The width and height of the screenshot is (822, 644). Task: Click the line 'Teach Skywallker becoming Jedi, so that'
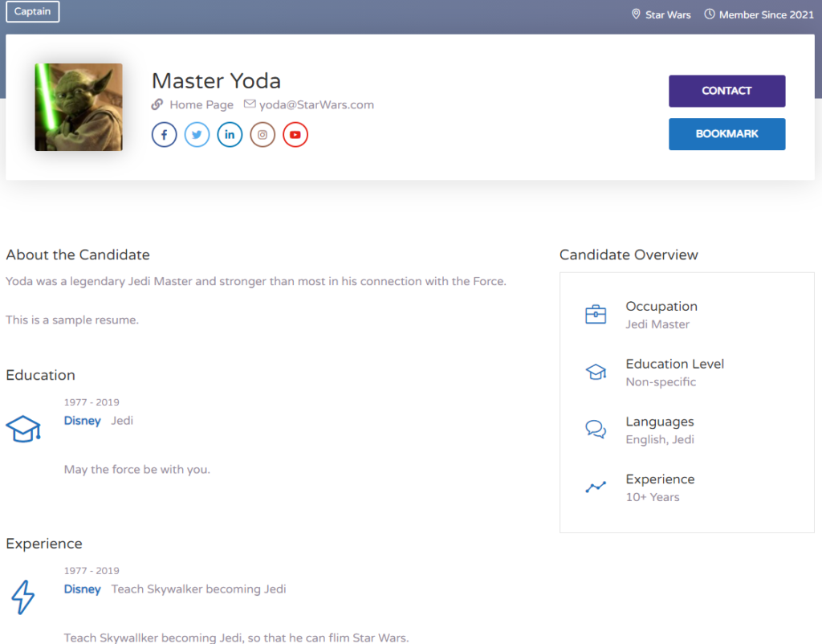(x=237, y=638)
